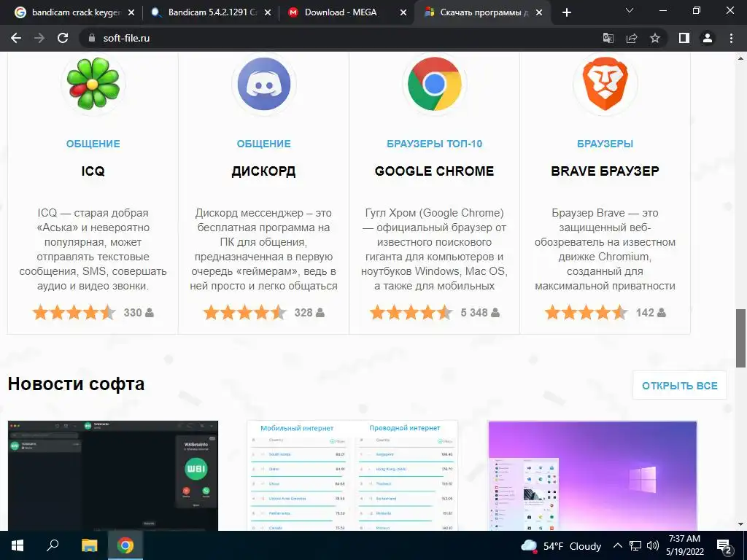Click the ОТКРЫТЬ ВСЕ button
Screen dimensions: 747x560
tap(680, 385)
